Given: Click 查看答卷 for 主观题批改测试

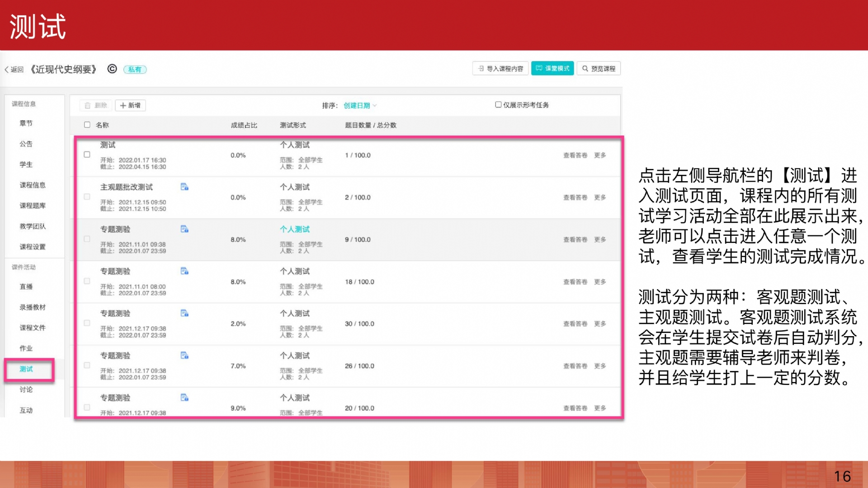Looking at the screenshot, I should point(575,197).
